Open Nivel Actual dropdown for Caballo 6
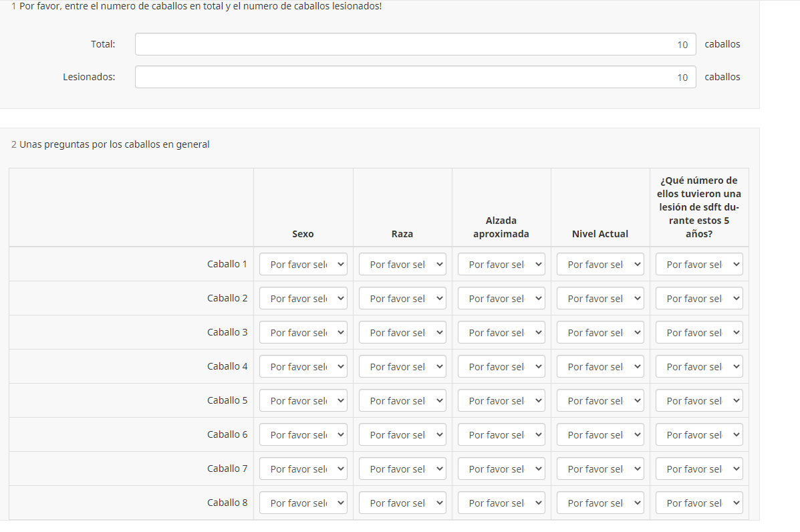 tap(600, 435)
